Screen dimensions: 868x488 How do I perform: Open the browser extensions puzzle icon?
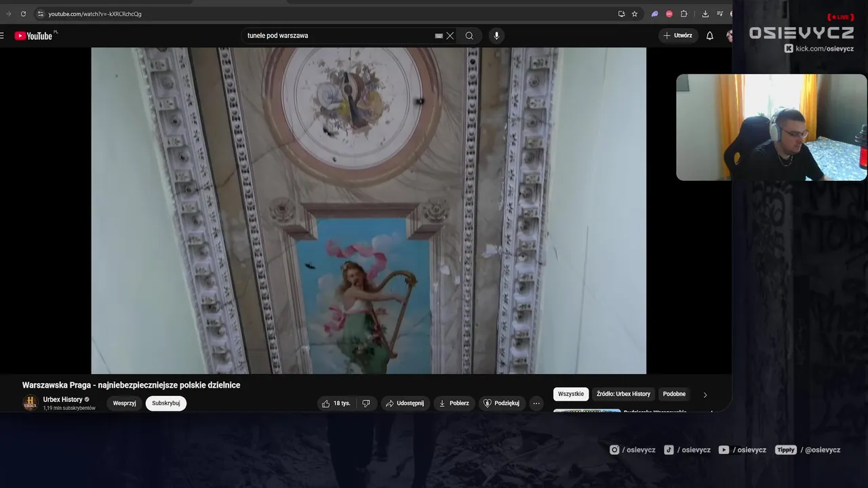[684, 14]
